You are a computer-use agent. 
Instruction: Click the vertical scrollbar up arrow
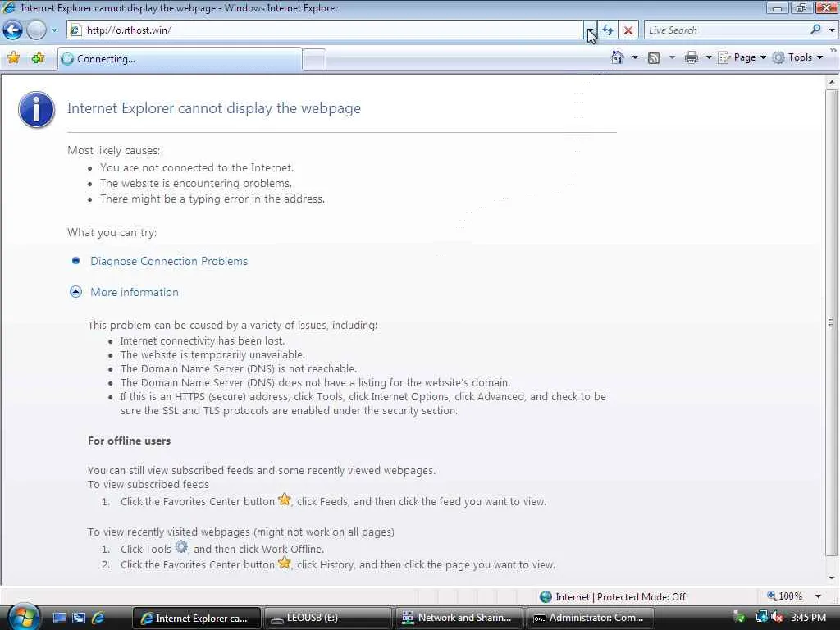[x=832, y=82]
